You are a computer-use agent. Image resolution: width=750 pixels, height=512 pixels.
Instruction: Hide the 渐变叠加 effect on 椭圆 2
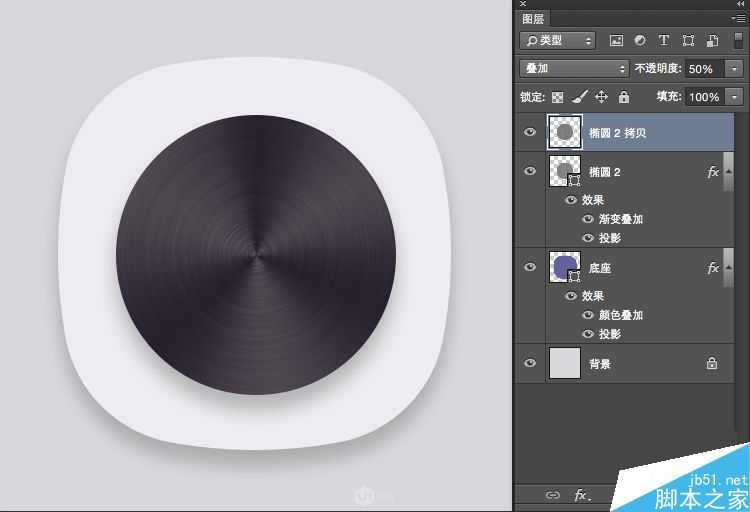(588, 219)
